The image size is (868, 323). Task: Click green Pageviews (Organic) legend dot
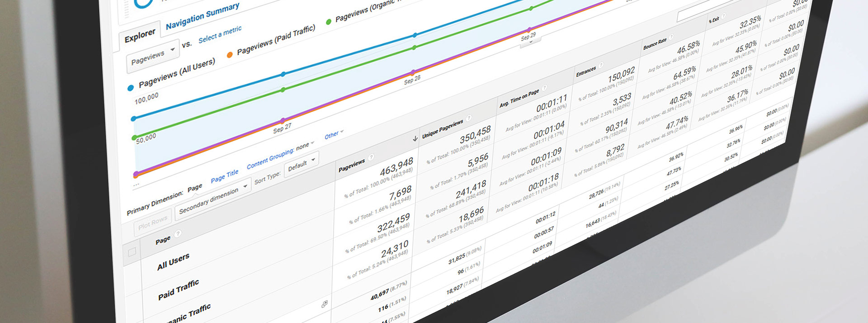[329, 21]
